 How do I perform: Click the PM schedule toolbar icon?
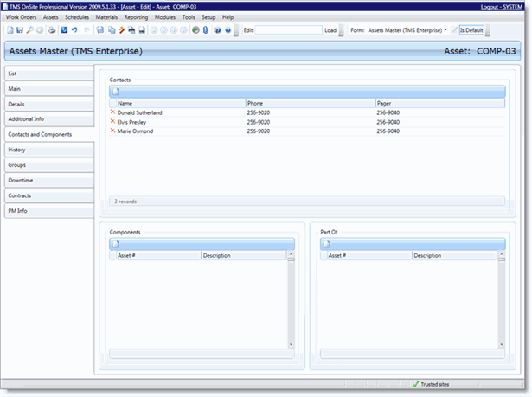tap(131, 30)
